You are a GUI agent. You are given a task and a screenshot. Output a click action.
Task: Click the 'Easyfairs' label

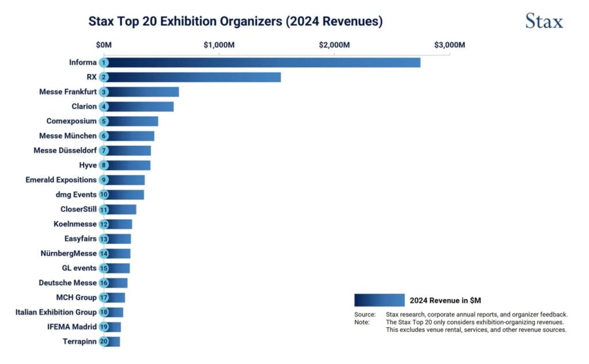click(81, 239)
